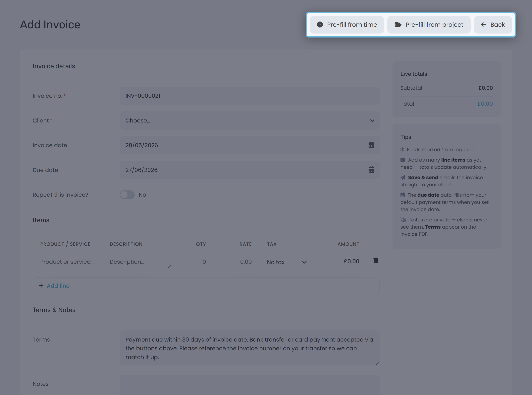This screenshot has height=395, width=532.
Task: Click the line item Description textarea
Action: tap(140, 262)
